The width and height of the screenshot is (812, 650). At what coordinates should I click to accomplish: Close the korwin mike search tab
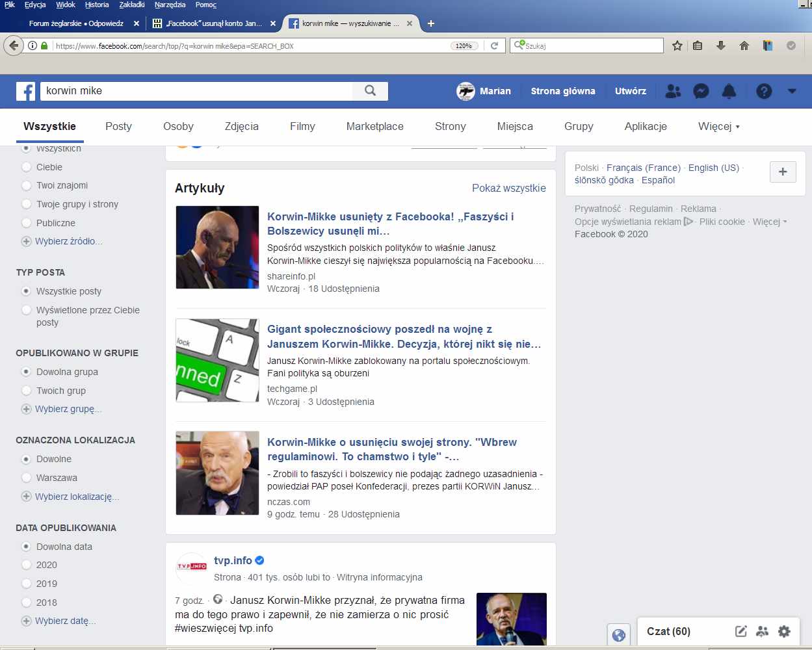pyautogui.click(x=410, y=23)
